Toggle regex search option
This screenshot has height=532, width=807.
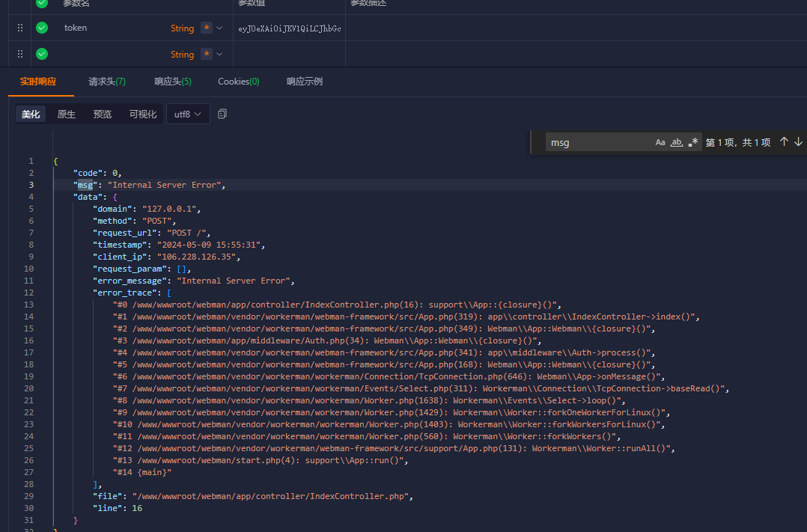[x=693, y=142]
